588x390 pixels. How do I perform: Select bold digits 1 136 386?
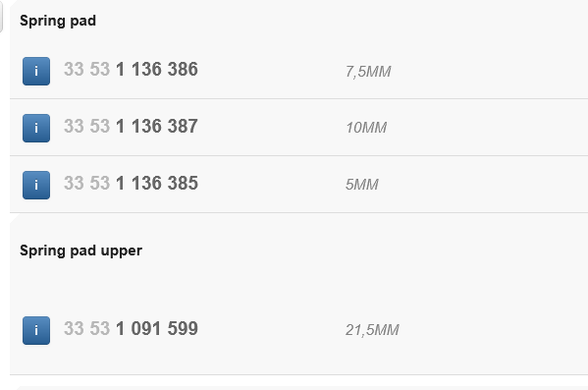click(x=157, y=70)
